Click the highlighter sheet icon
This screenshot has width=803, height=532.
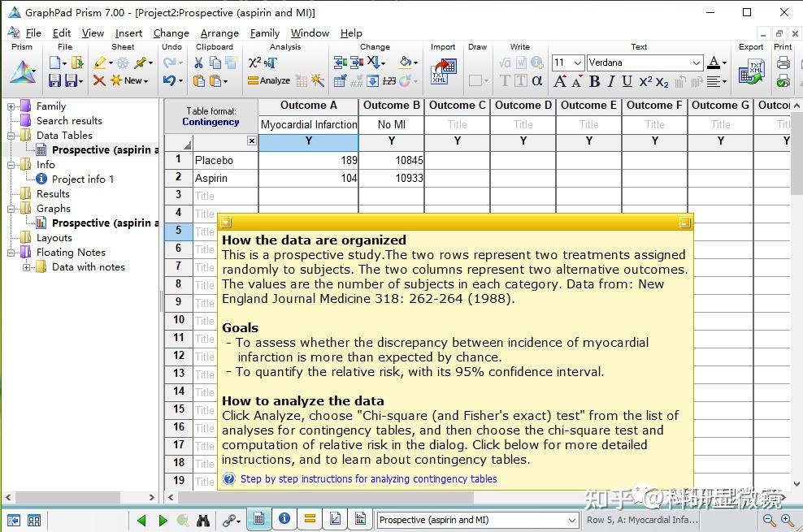point(100,63)
